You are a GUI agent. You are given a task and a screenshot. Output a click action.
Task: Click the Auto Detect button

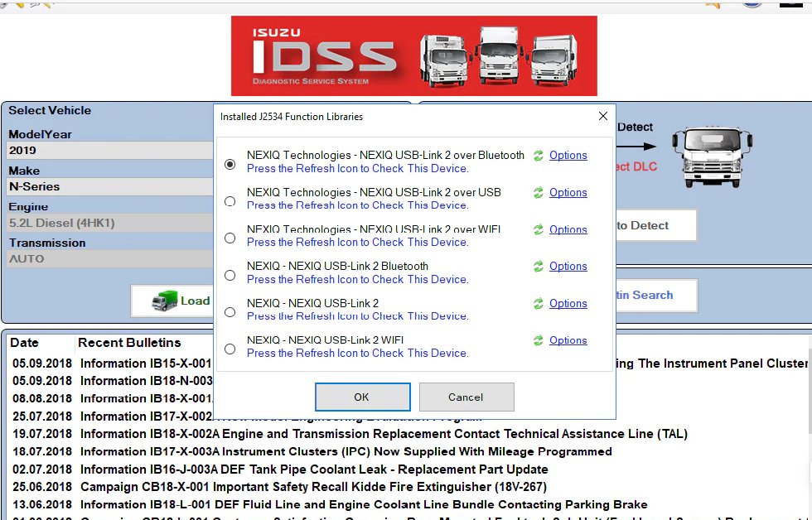[656, 225]
